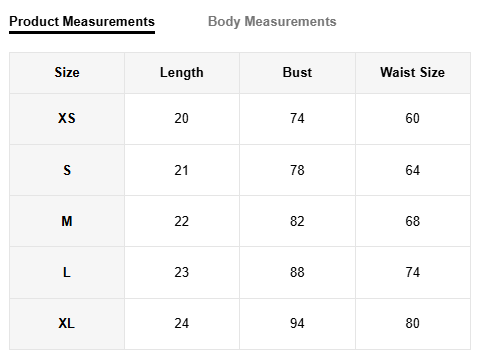Click the Length column header

point(182,72)
